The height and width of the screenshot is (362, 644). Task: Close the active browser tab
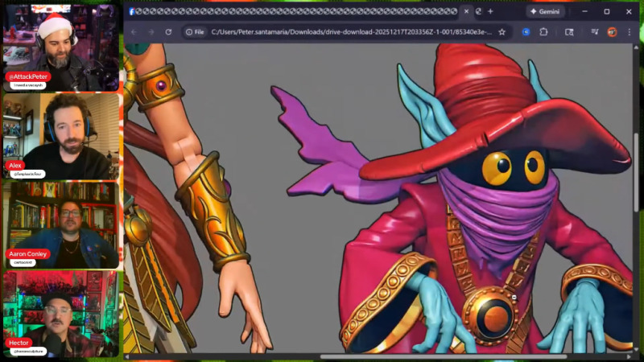click(466, 11)
